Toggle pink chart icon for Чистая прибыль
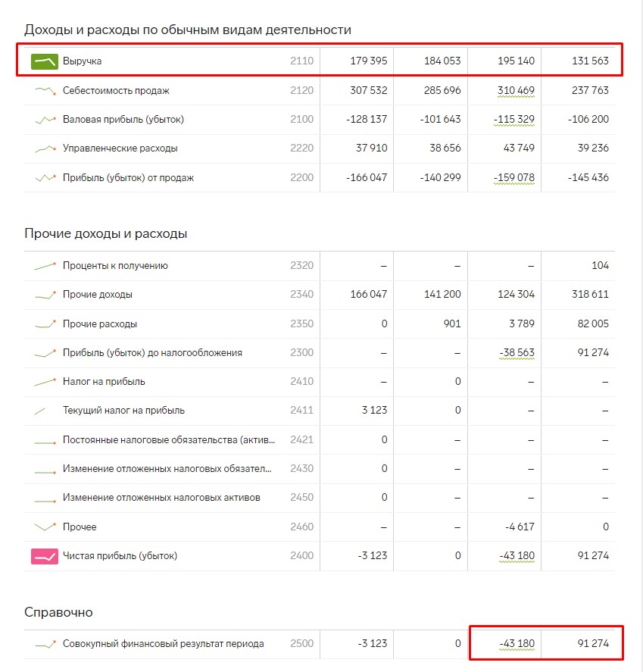Screen dimensions: 643x672 click(x=45, y=556)
